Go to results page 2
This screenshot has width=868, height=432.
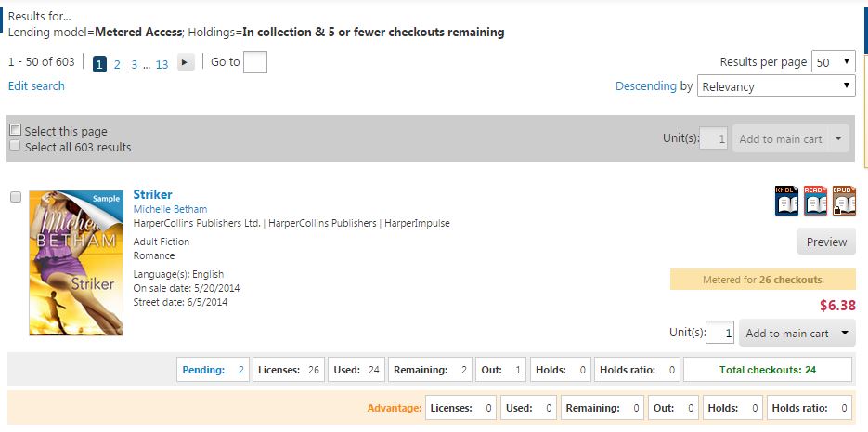(x=117, y=65)
